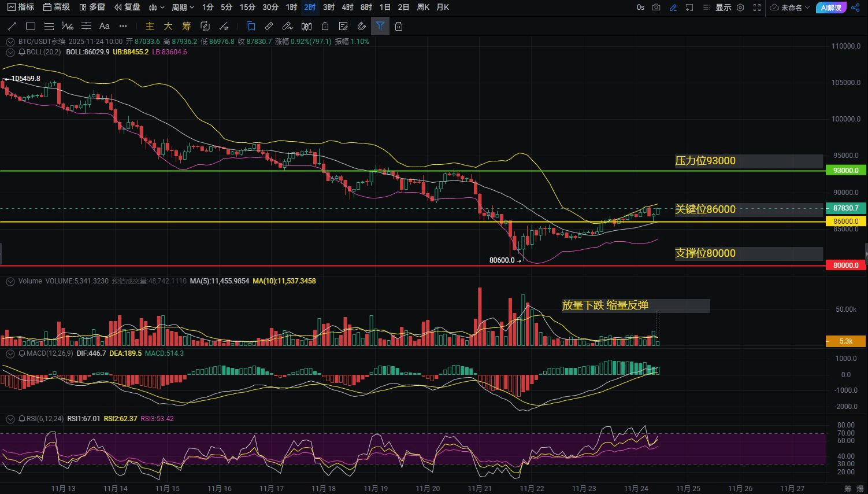868x494 pixels.
Task: Toggle the 主 main force indicator
Action: pyautogui.click(x=150, y=26)
